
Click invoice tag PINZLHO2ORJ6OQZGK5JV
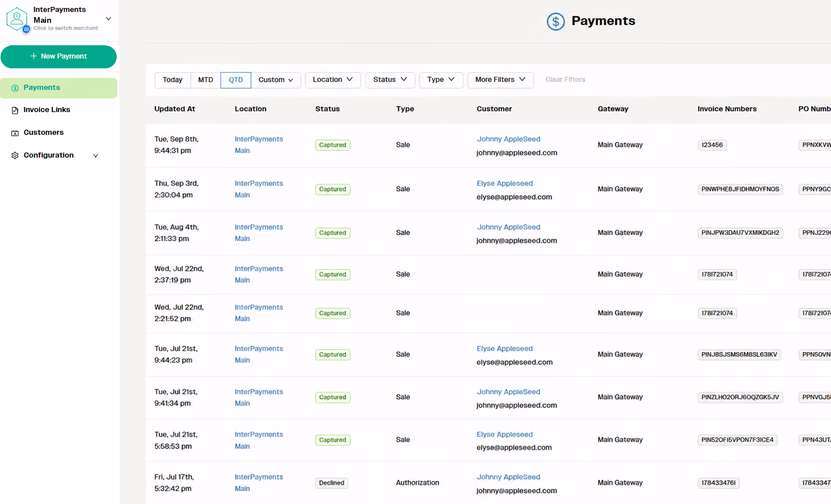pyautogui.click(x=740, y=398)
